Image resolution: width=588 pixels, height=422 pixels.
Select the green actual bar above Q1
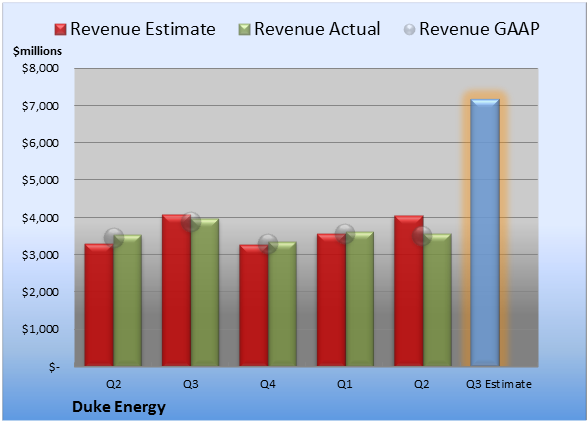360,299
